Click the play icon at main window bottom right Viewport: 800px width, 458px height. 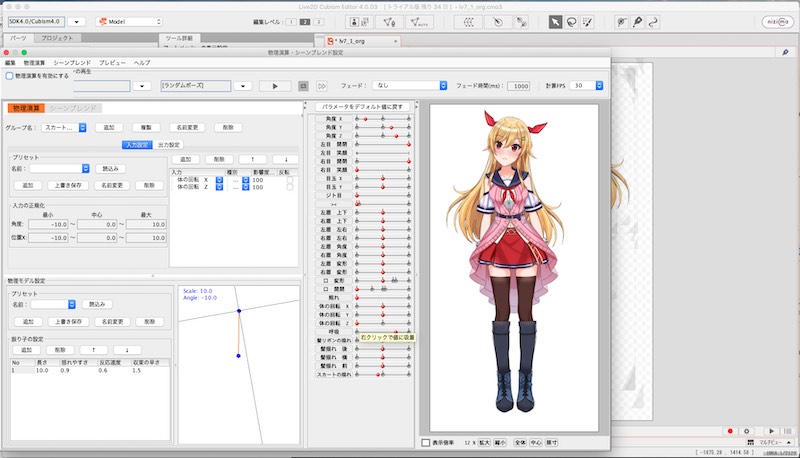coord(771,431)
